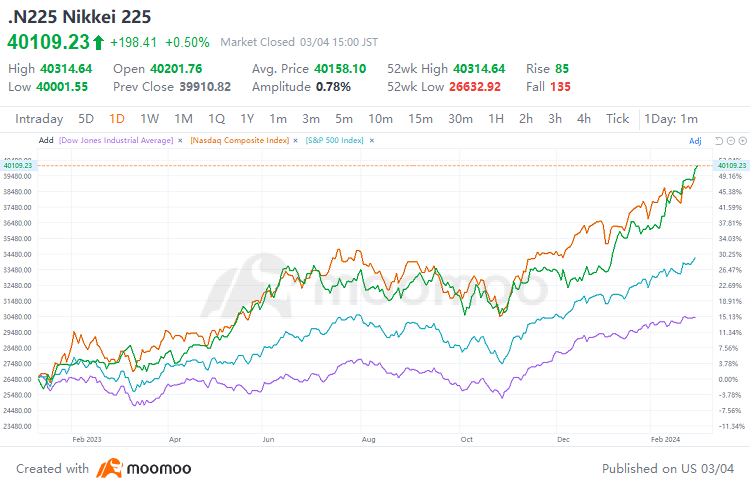Switch to the Intraday tab

pos(39,119)
